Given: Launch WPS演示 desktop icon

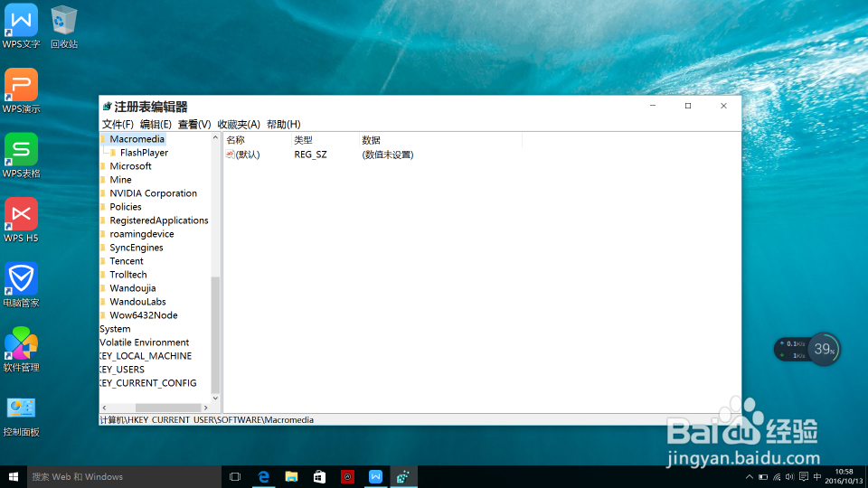Looking at the screenshot, I should point(21,90).
